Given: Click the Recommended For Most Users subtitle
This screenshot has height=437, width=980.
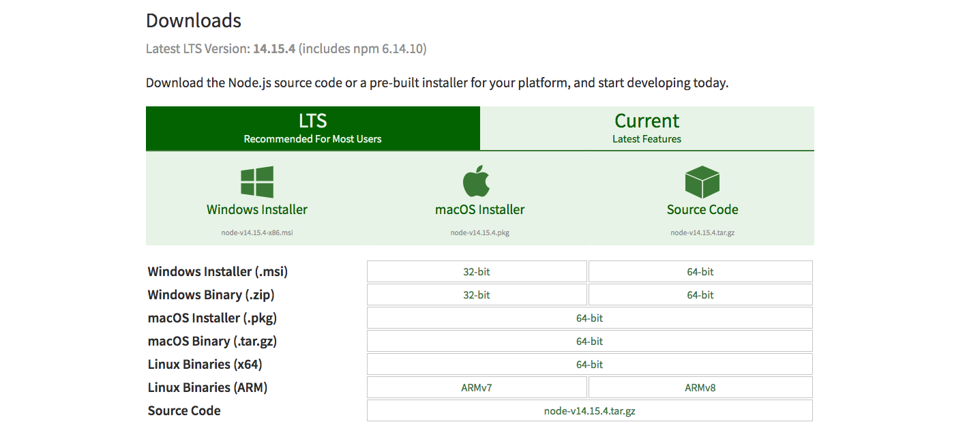Looking at the screenshot, I should [313, 139].
